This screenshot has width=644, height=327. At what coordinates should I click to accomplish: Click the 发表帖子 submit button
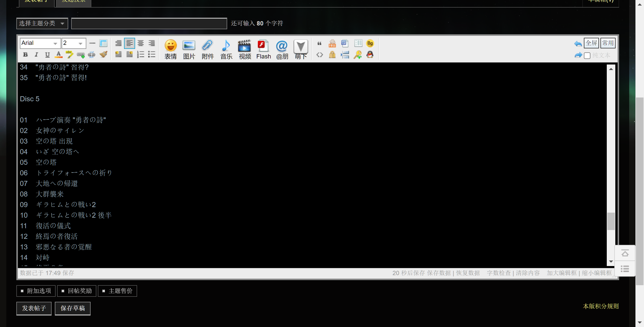(x=34, y=308)
